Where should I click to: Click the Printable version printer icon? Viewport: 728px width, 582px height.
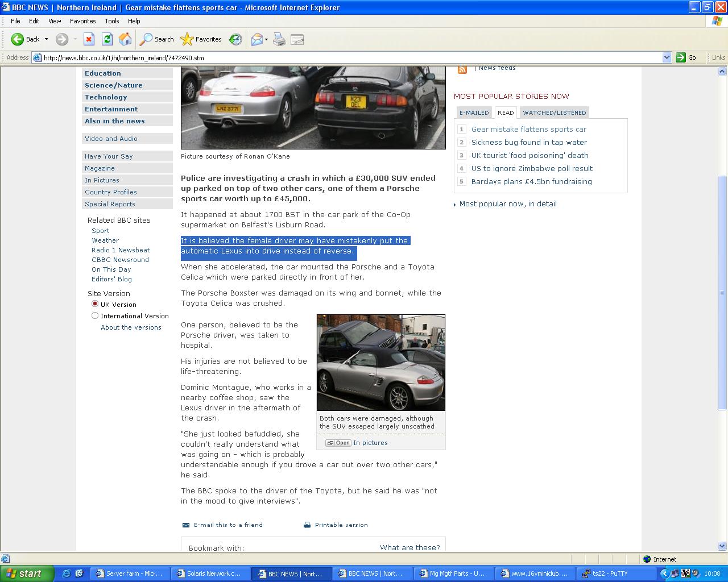(x=307, y=525)
